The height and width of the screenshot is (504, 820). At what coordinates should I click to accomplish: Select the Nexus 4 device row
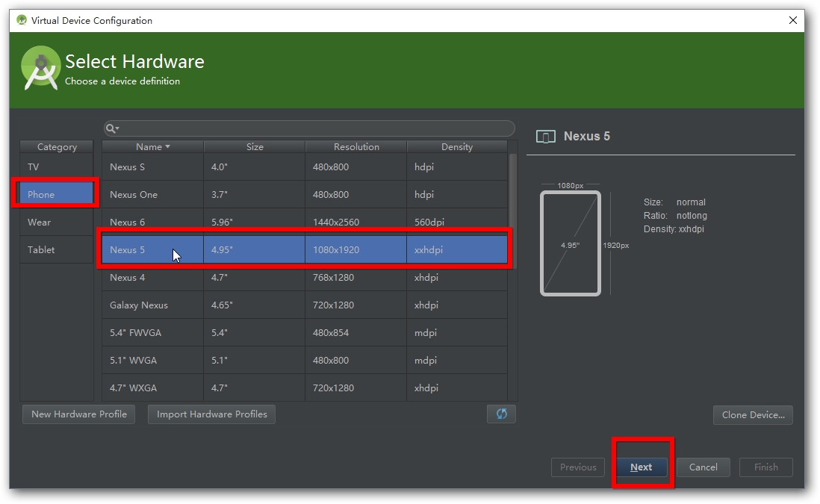[x=305, y=278]
